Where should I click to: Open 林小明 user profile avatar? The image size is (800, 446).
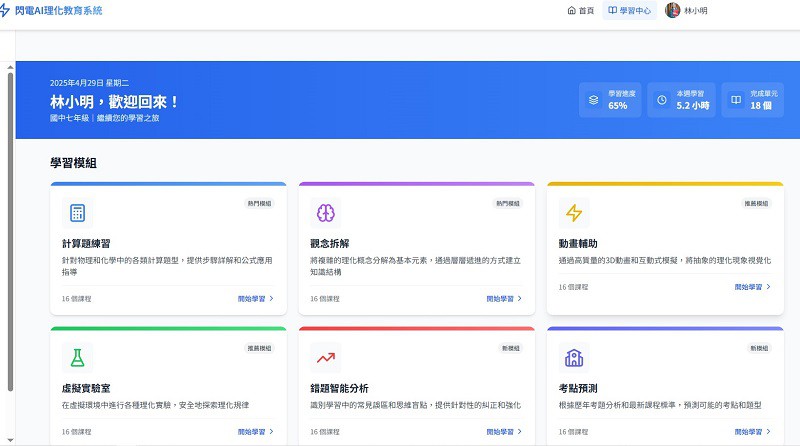pos(673,11)
